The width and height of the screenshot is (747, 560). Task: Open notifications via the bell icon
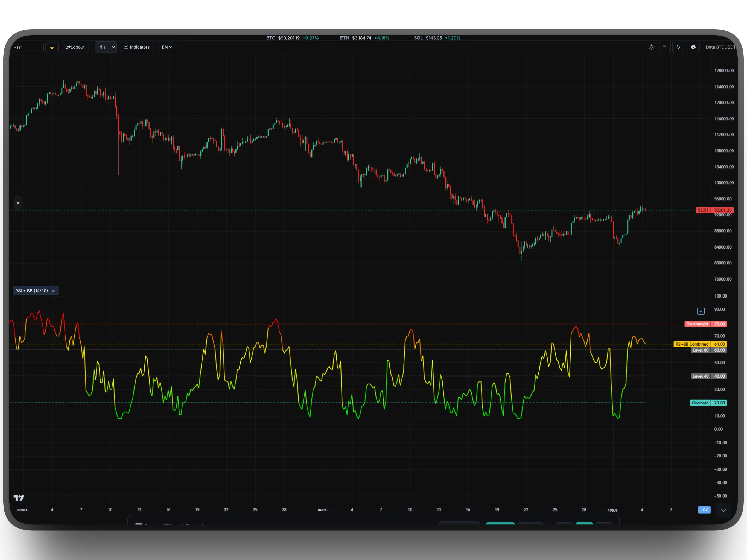pos(678,47)
